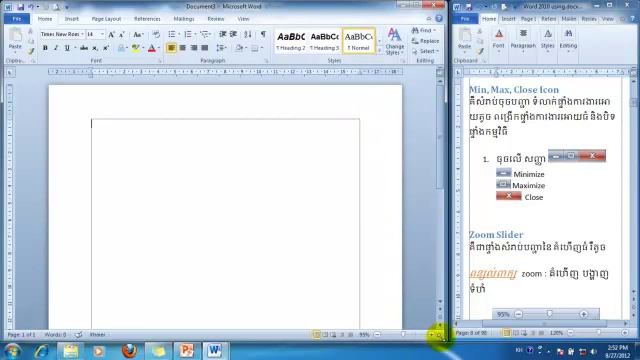Image resolution: width=640 pixels, height=360 pixels.
Task: Click Find in Editing group
Action: coord(423,31)
